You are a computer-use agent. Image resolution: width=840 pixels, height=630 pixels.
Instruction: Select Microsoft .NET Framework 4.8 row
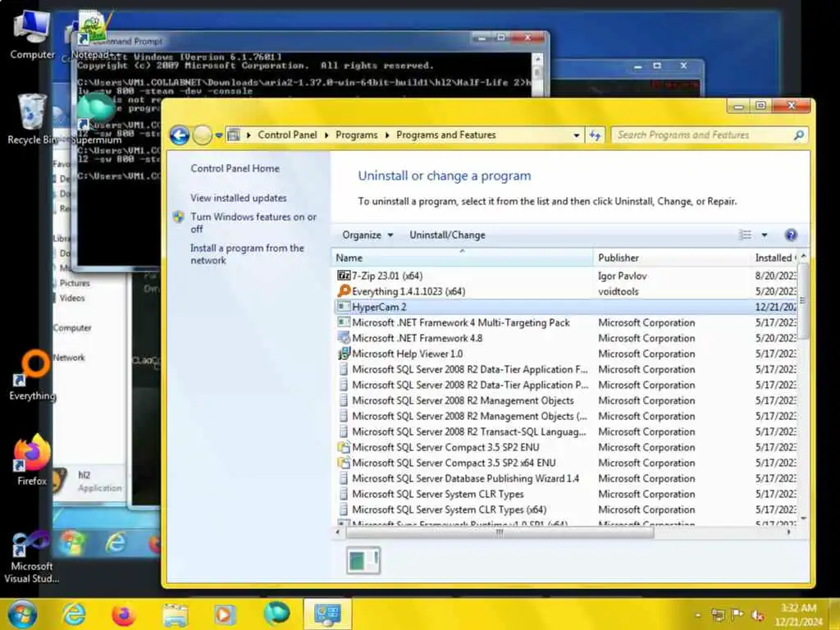point(565,338)
